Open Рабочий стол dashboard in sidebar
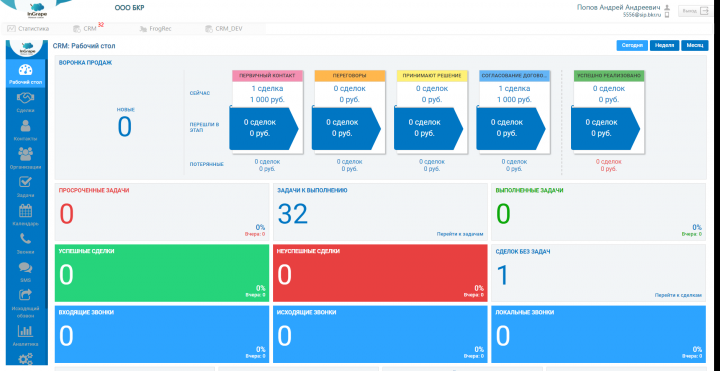The image size is (720, 371). point(25,74)
